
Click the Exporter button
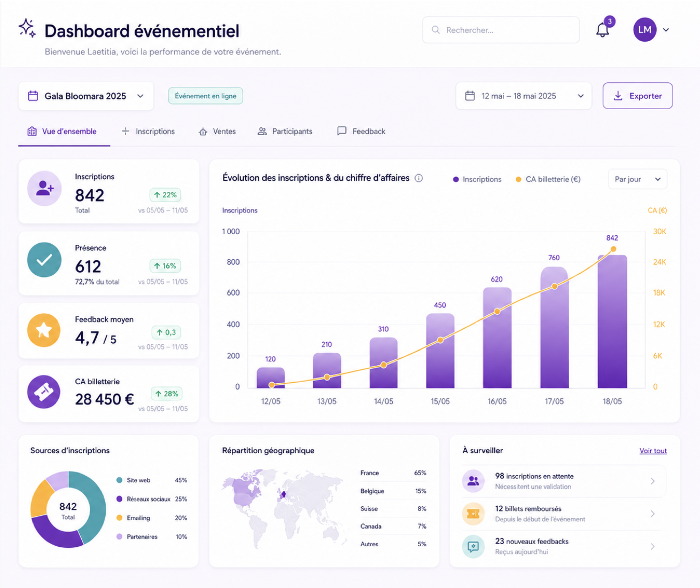(637, 96)
